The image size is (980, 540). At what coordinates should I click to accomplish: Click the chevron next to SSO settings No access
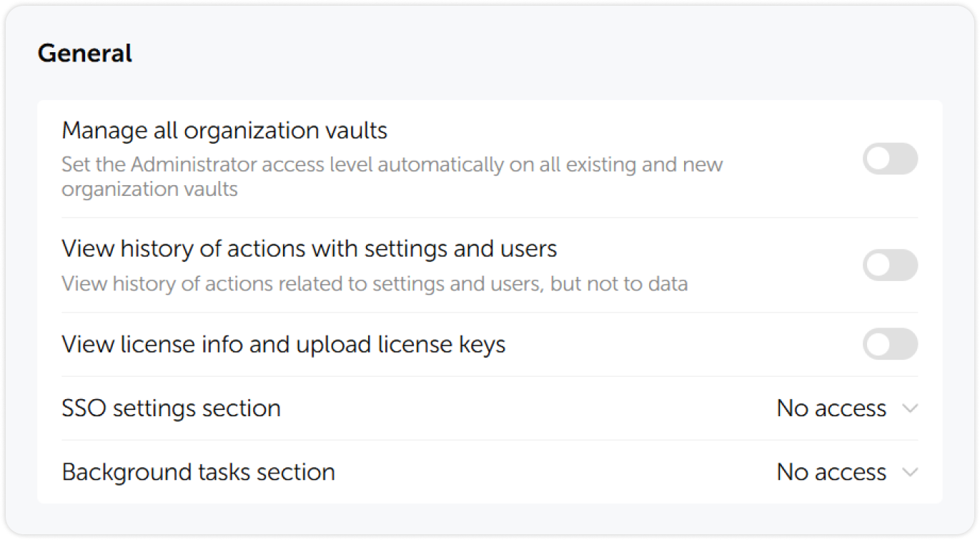(911, 408)
